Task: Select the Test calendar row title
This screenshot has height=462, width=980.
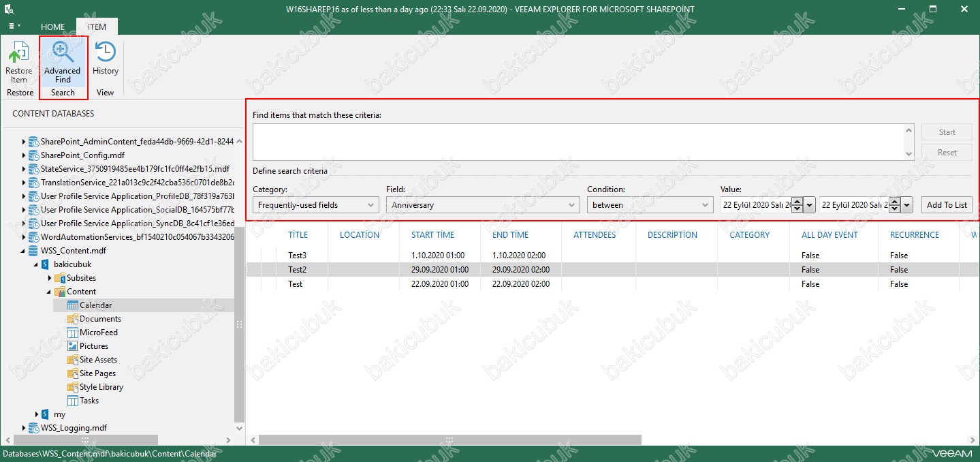Action: point(295,284)
